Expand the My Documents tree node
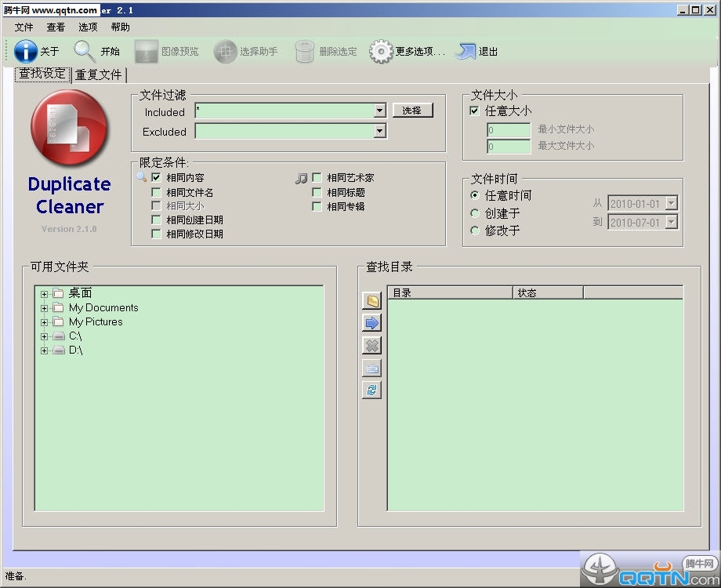The height and width of the screenshot is (588, 721). point(44,308)
